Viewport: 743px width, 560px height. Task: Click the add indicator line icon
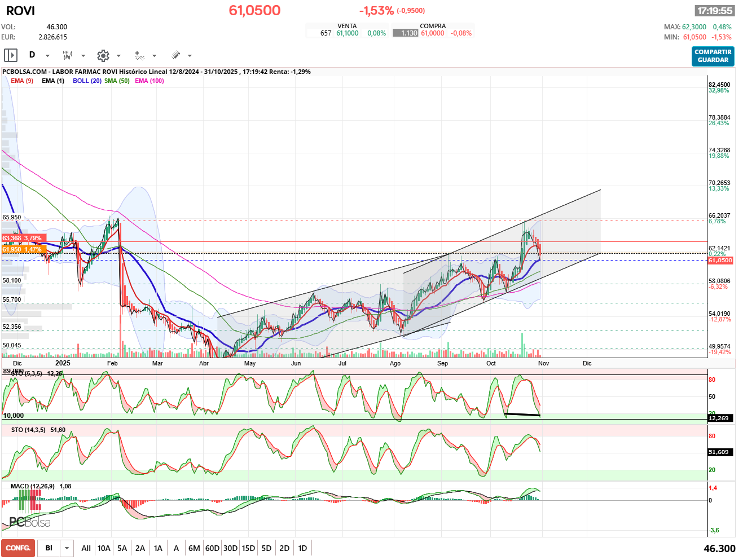[139, 55]
